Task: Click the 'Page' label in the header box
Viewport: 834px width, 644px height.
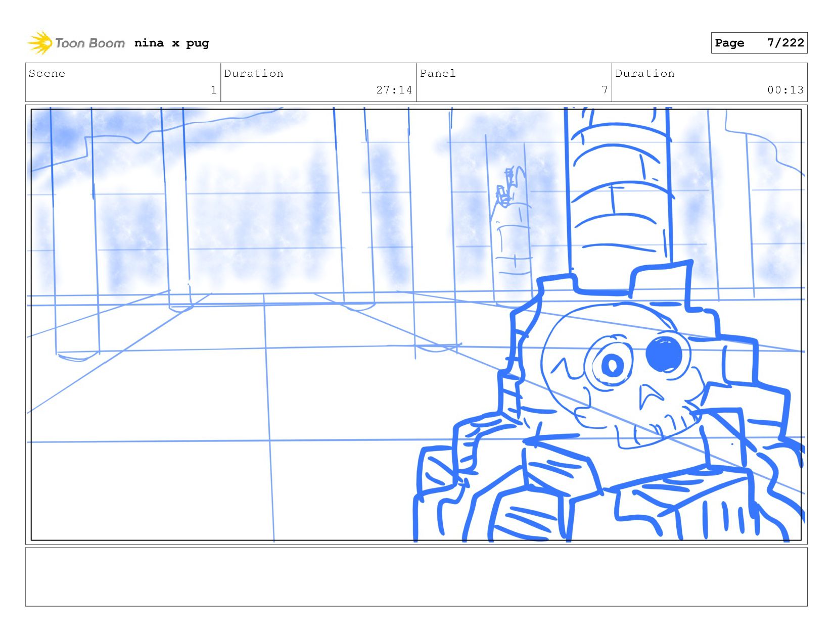Action: [x=729, y=43]
